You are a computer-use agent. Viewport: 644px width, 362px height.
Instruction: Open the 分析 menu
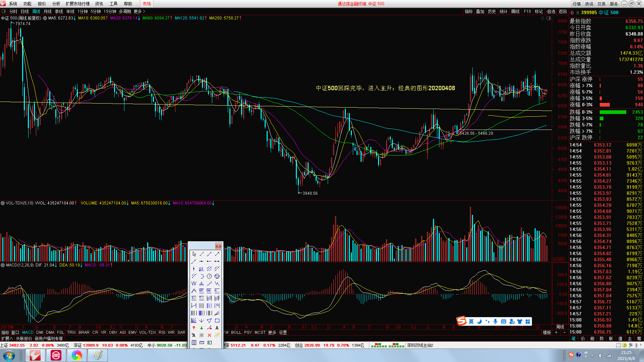coord(56,4)
